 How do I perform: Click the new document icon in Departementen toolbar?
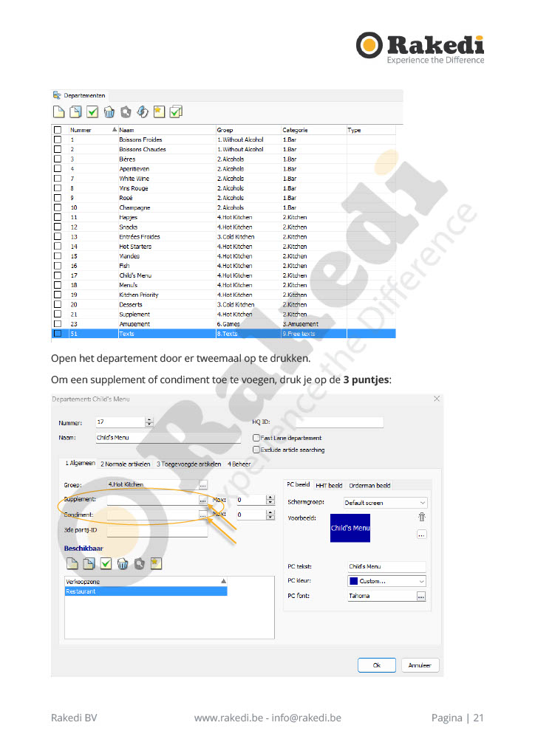[x=58, y=112]
